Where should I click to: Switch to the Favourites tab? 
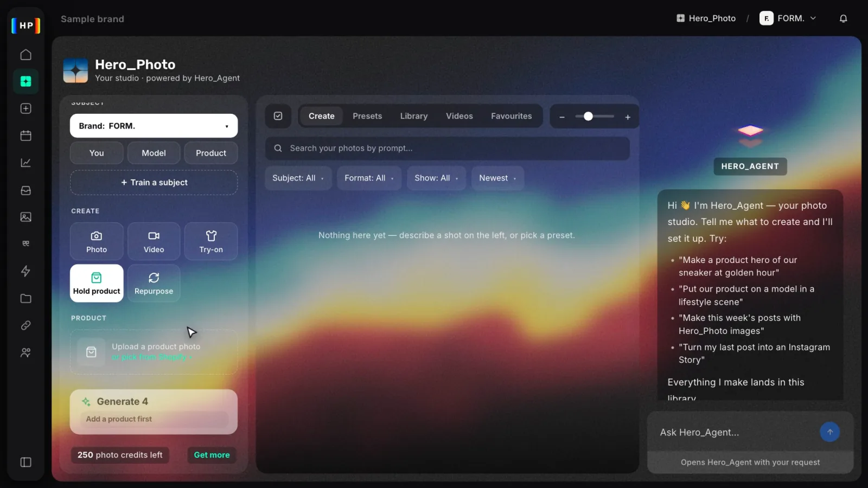(x=512, y=116)
